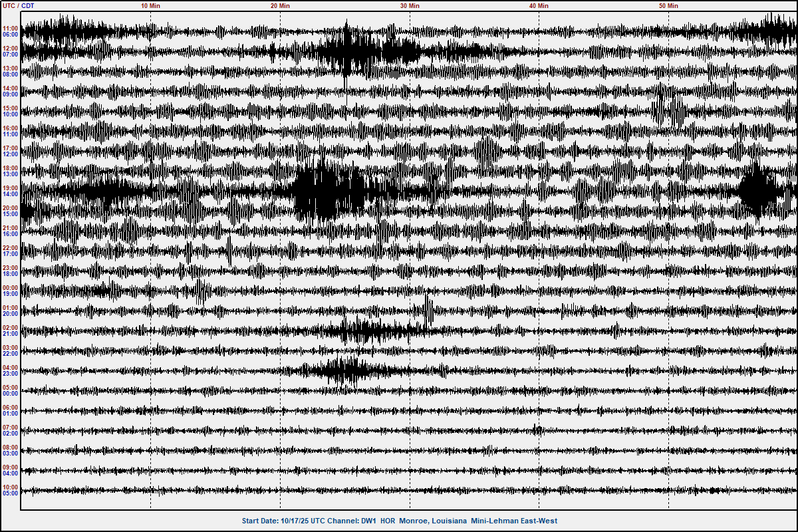Select the 50 Min axis label

[x=668, y=5]
